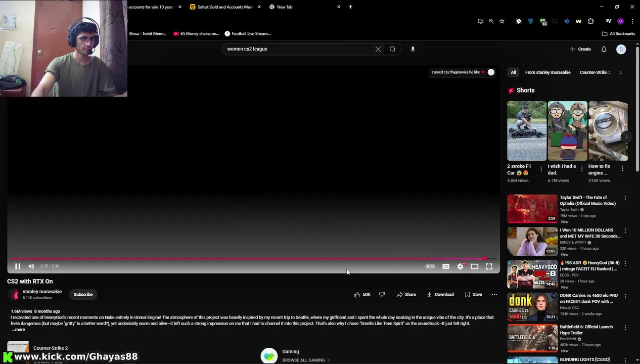Enter full screen mode
This screenshot has width=640, height=364.
489,266
